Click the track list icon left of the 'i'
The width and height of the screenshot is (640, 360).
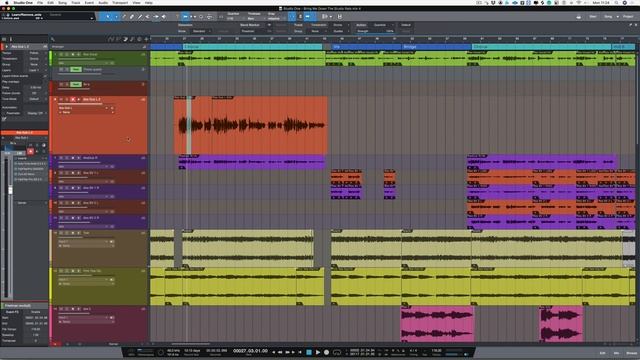click(4, 39)
